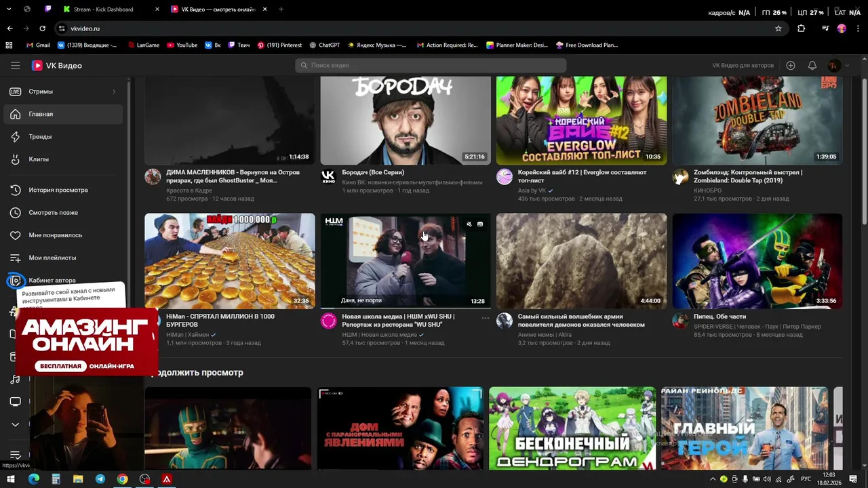Switch to the Twitch pinned tab

coord(48,9)
